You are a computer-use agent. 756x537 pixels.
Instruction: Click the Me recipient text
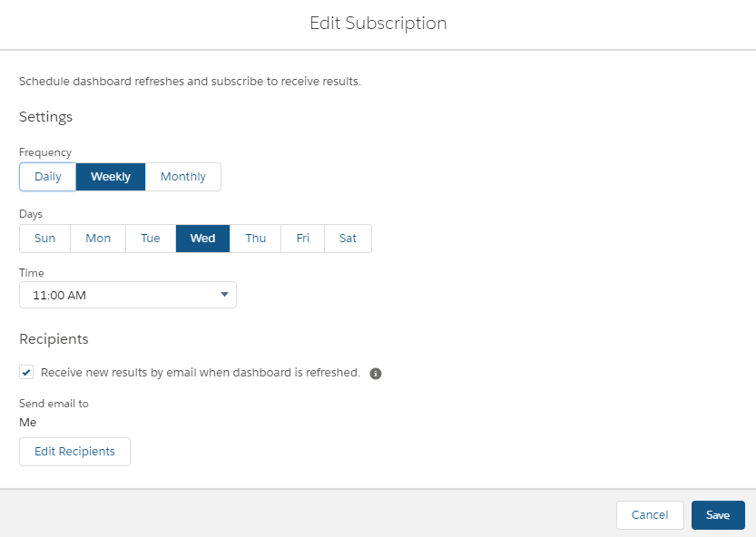[28, 423]
